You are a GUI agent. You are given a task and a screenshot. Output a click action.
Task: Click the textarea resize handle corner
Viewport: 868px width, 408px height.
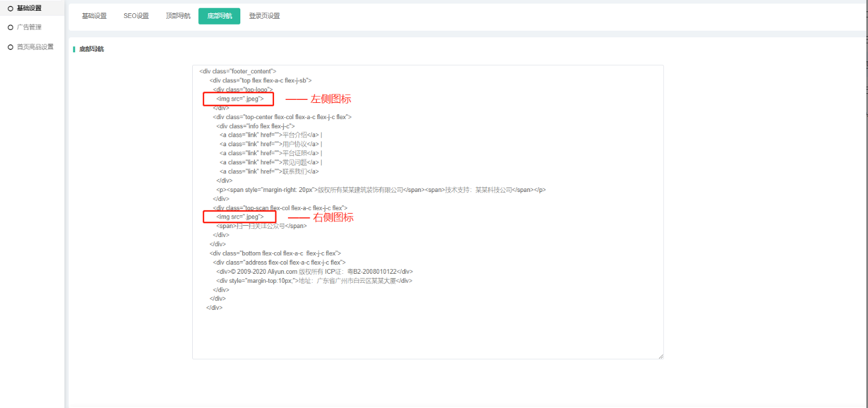coord(660,356)
